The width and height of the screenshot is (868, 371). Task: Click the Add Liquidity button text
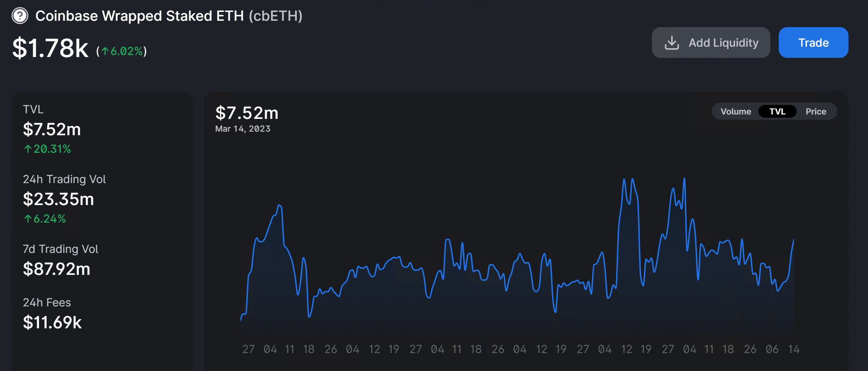(x=723, y=43)
